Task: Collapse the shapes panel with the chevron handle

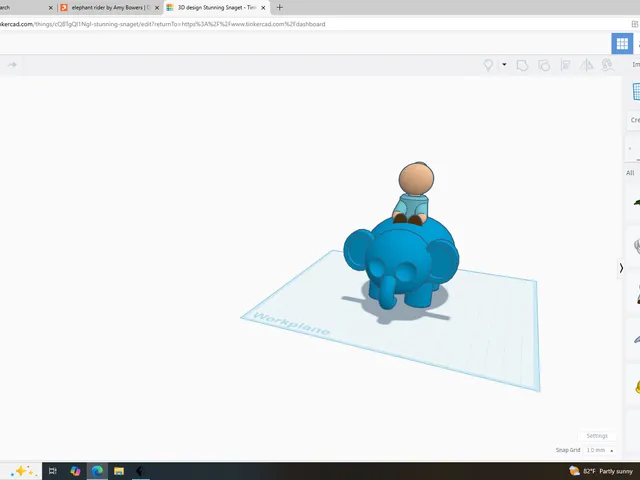Action: 621,268
